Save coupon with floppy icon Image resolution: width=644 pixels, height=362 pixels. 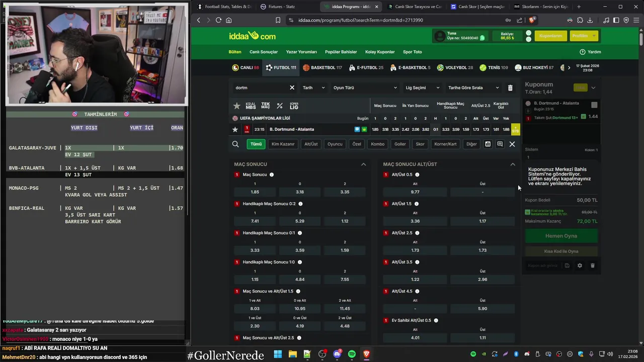pos(567,265)
